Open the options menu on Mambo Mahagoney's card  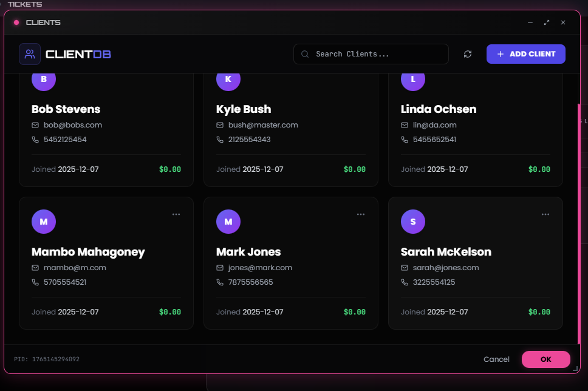coord(176,214)
